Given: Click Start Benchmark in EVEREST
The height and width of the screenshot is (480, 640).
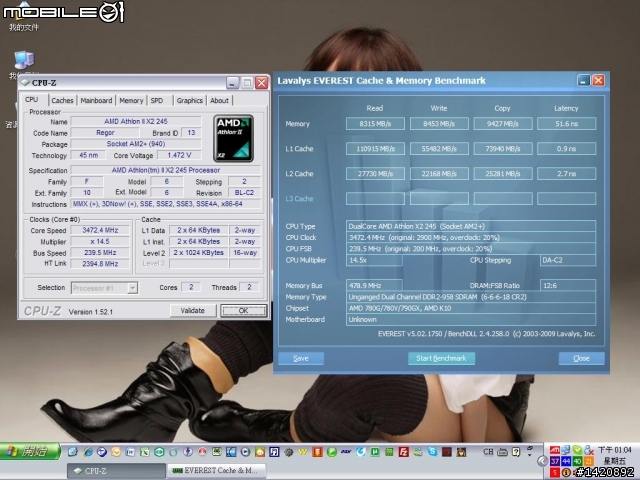Looking at the screenshot, I should [441, 358].
